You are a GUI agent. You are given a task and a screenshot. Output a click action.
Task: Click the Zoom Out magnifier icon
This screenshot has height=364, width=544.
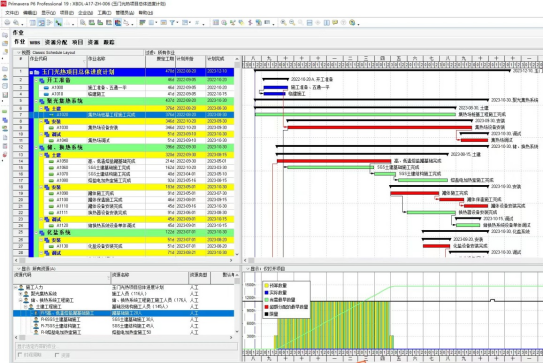(292, 23)
